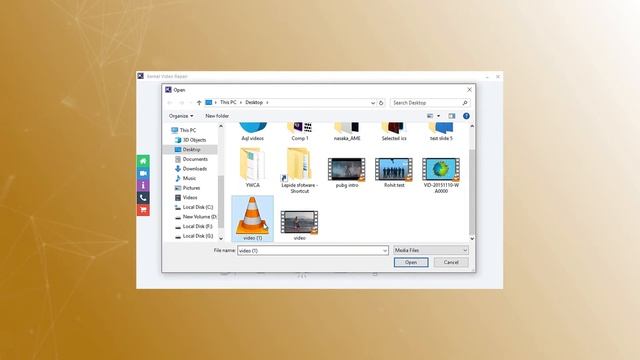Click This PC in the address path

tap(228, 102)
